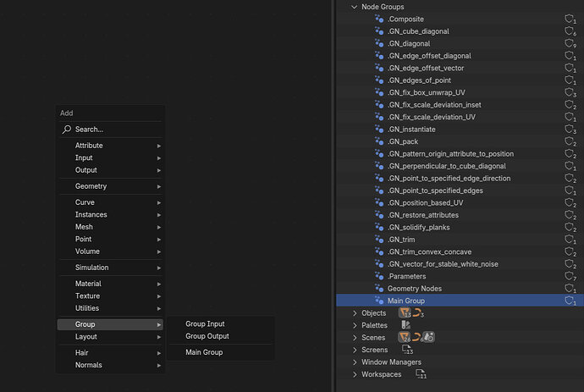Open the Hair submenu
Screen dimensions: 584x392
[x=110, y=352]
